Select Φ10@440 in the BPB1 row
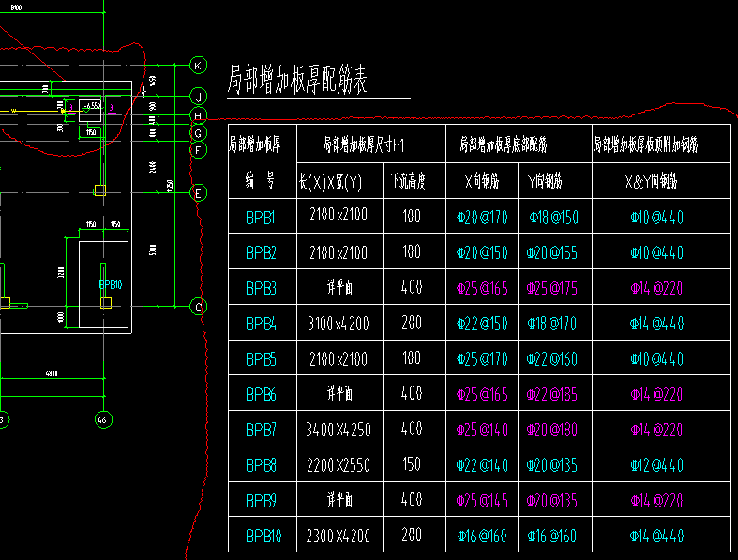The width and height of the screenshot is (738, 560). click(x=656, y=218)
